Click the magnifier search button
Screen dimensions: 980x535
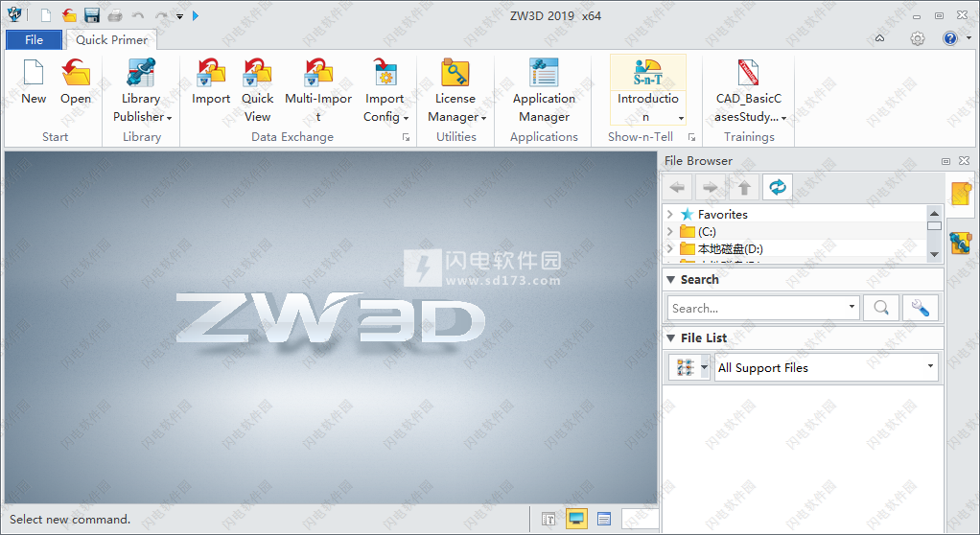[881, 308]
